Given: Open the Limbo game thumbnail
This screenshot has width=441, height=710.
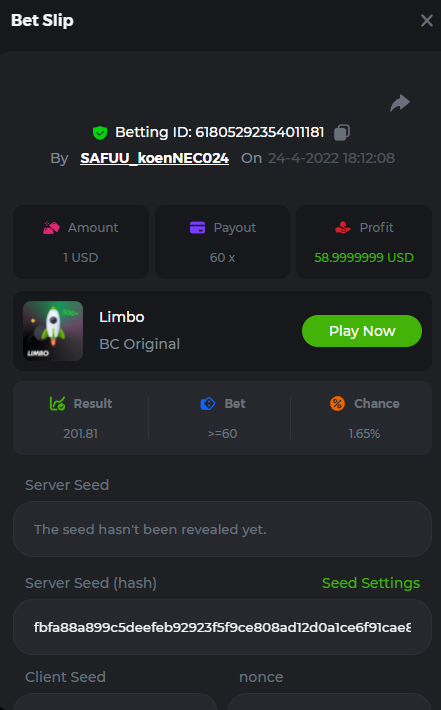Looking at the screenshot, I should pos(53,331).
